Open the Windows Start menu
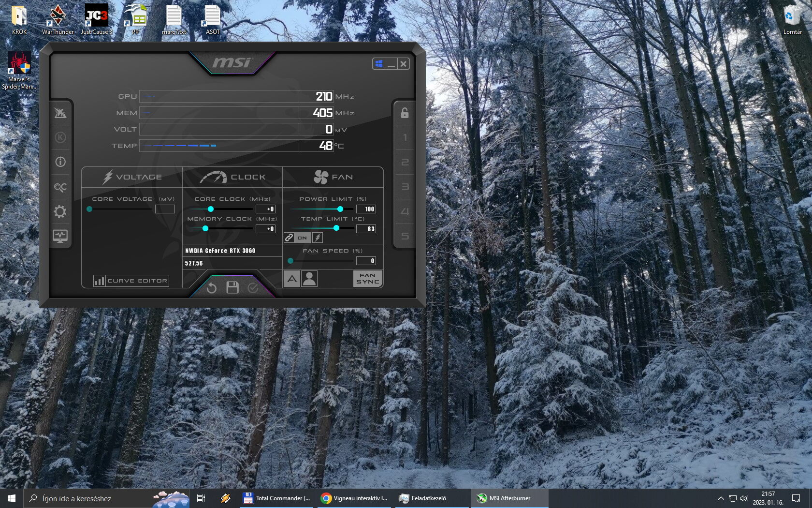The width and height of the screenshot is (812, 508). point(12,498)
